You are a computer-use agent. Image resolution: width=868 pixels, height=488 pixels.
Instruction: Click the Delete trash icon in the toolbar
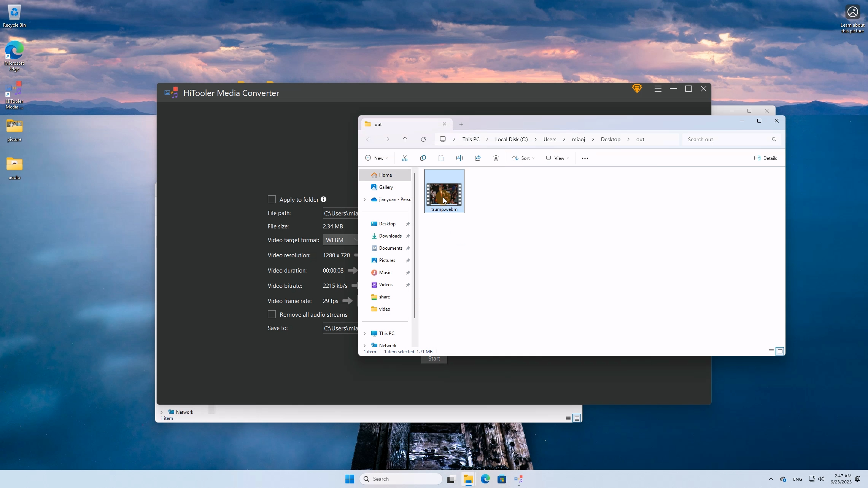(496, 158)
